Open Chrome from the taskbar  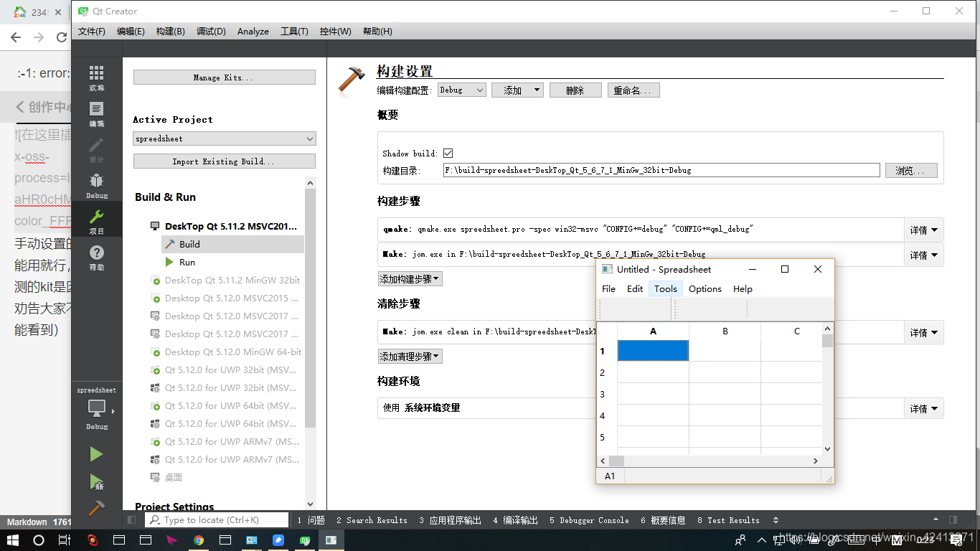[x=198, y=540]
